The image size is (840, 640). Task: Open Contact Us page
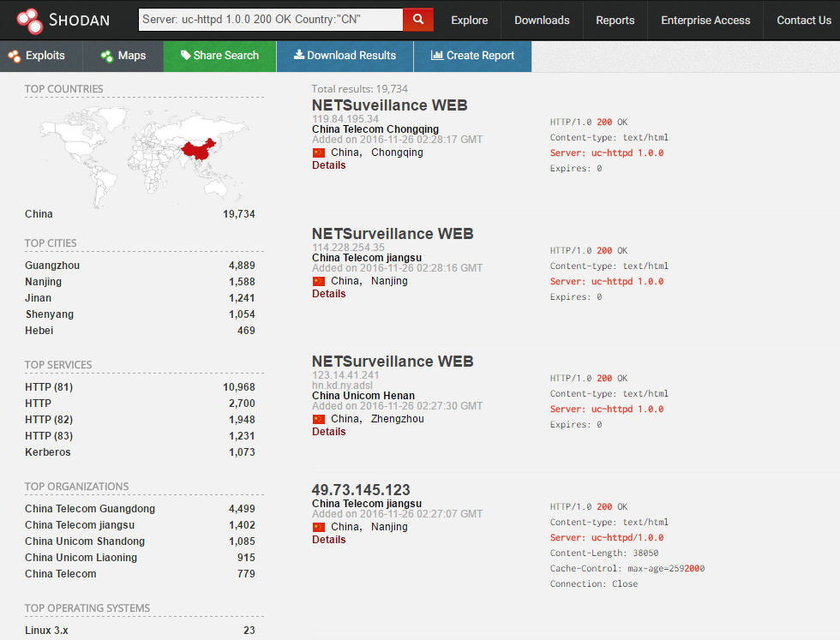(x=804, y=21)
